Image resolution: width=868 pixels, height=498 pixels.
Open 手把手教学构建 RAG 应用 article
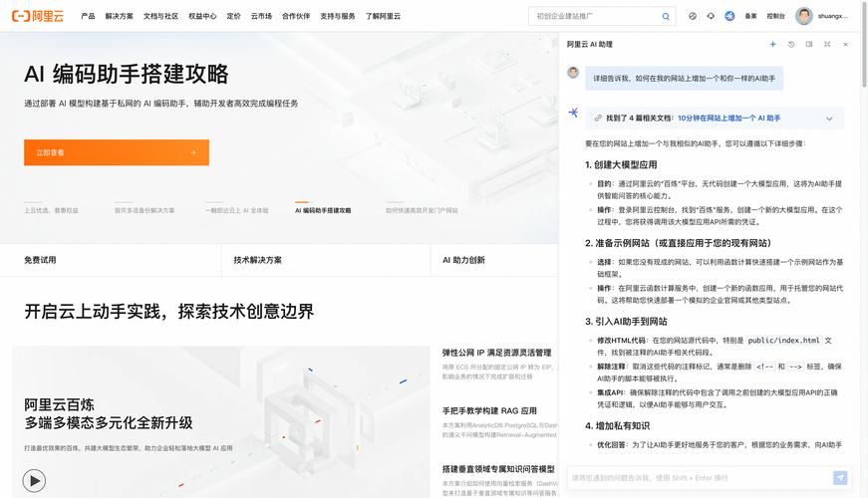[489, 410]
